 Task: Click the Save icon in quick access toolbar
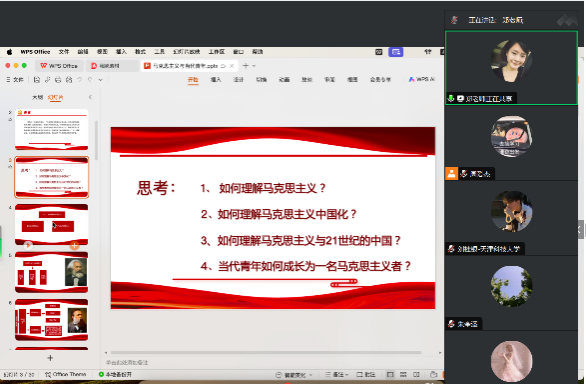(37, 80)
